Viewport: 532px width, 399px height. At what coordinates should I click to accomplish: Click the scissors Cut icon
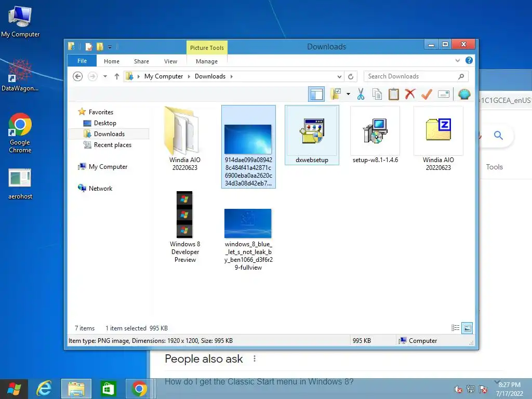click(361, 94)
